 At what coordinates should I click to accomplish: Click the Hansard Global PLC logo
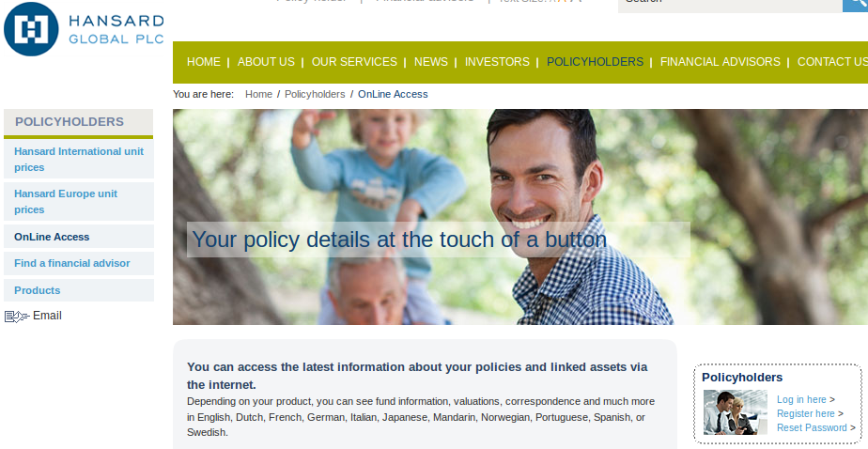[x=84, y=29]
